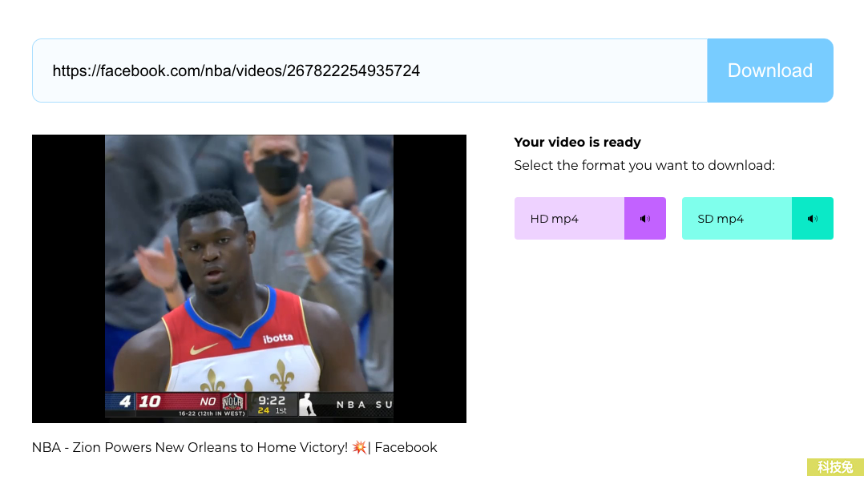Click the purple speaker icon beside HD mp4
The width and height of the screenshot is (868, 480).
click(645, 219)
